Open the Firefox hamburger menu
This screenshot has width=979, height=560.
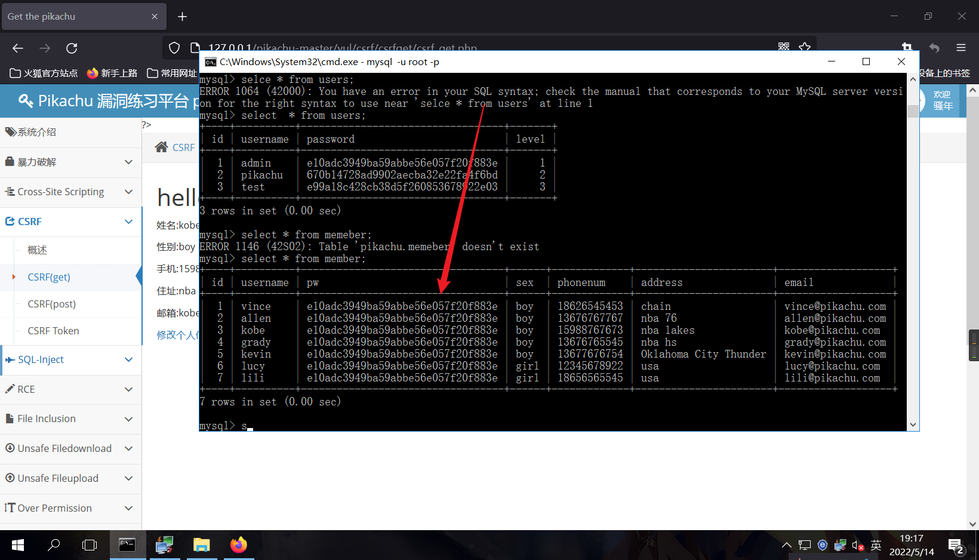(960, 48)
